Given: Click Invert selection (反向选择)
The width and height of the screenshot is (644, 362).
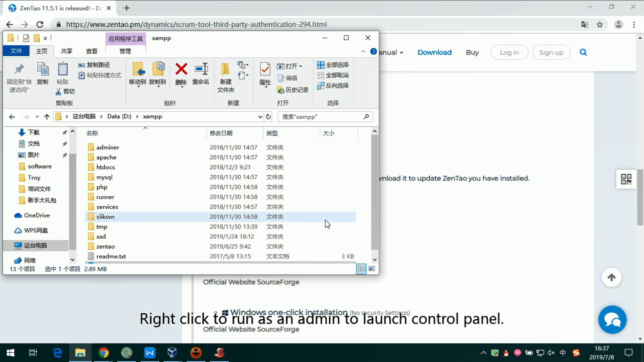Looking at the screenshot, I should 333,86.
